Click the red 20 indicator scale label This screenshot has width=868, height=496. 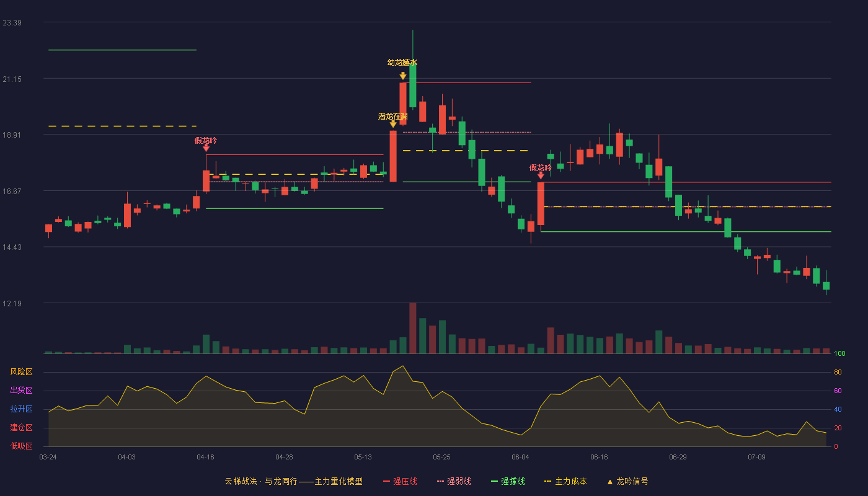coord(838,428)
